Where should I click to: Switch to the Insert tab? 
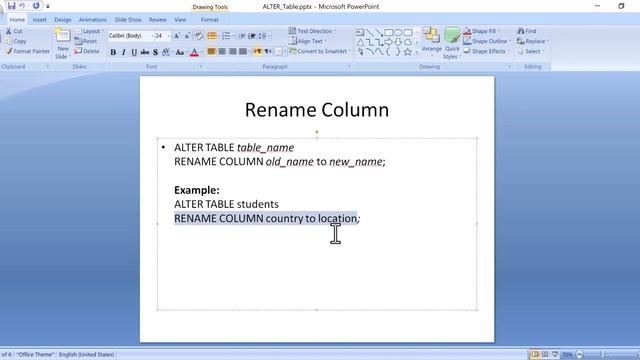pyautogui.click(x=40, y=20)
